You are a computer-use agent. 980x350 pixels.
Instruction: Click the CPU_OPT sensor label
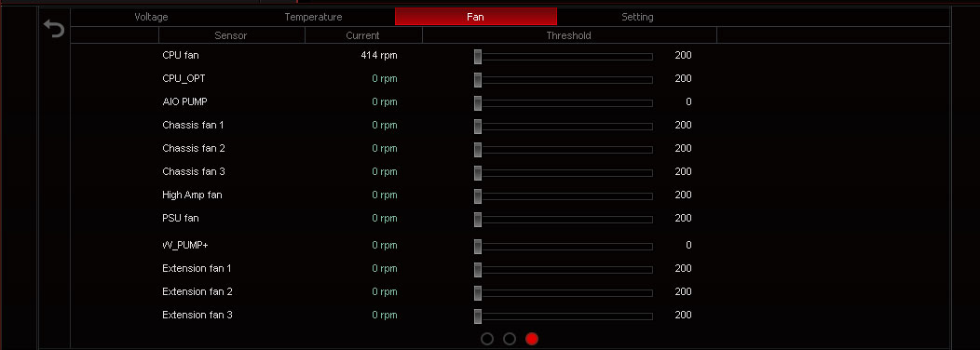[184, 78]
